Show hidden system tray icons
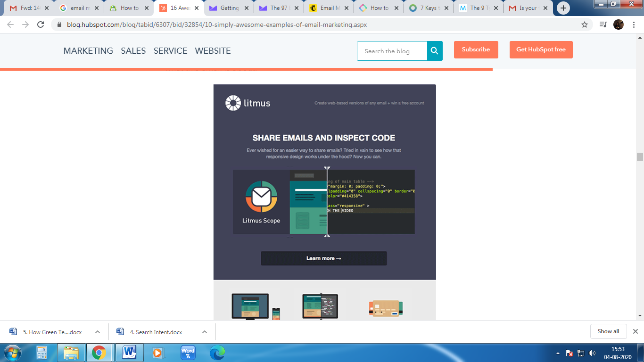 558,353
